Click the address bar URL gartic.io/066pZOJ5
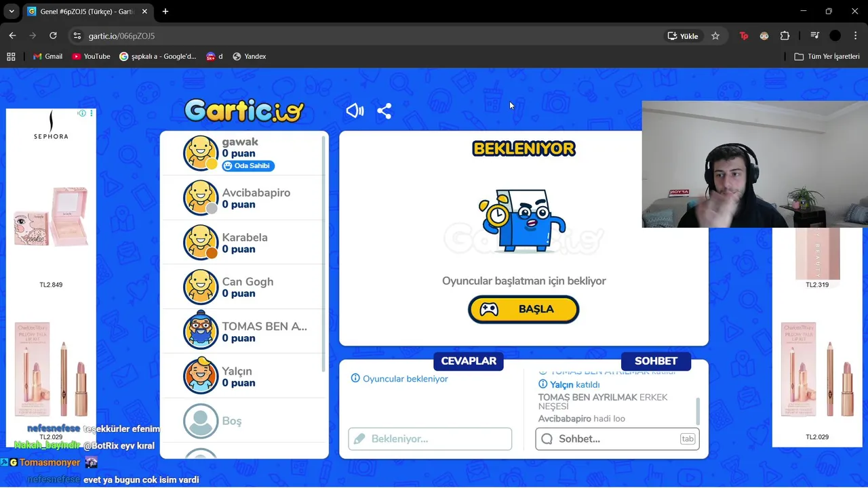868x488 pixels. pyautogui.click(x=121, y=36)
